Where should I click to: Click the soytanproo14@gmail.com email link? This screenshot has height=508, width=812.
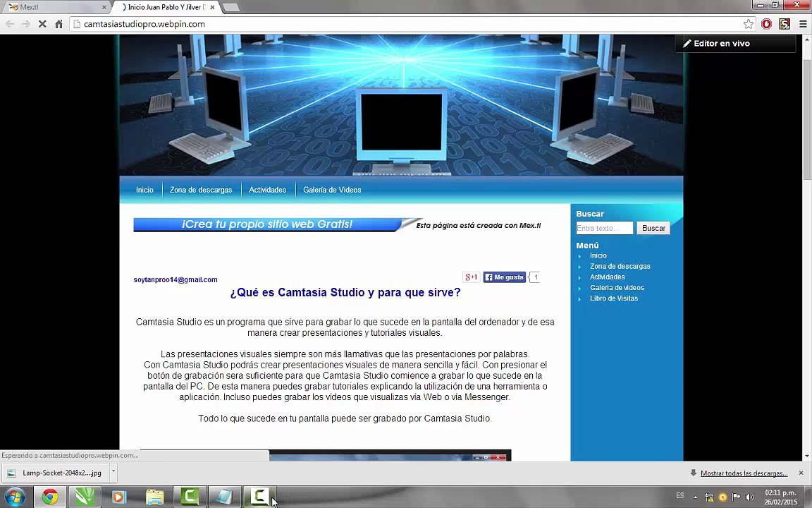(176, 279)
